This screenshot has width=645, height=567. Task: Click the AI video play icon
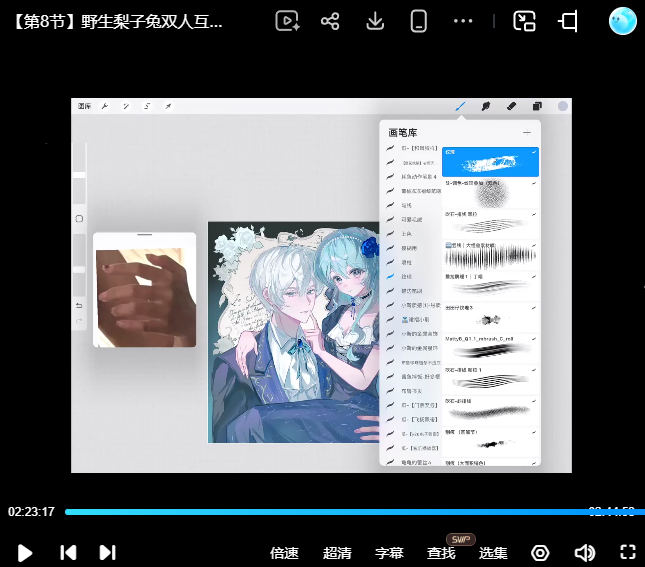(287, 21)
